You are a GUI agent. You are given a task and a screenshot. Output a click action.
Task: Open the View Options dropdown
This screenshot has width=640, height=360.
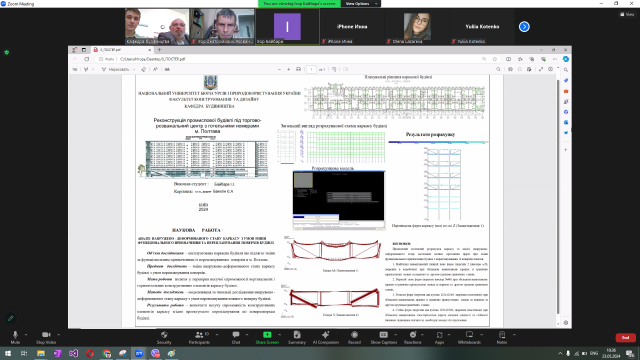click(x=360, y=4)
